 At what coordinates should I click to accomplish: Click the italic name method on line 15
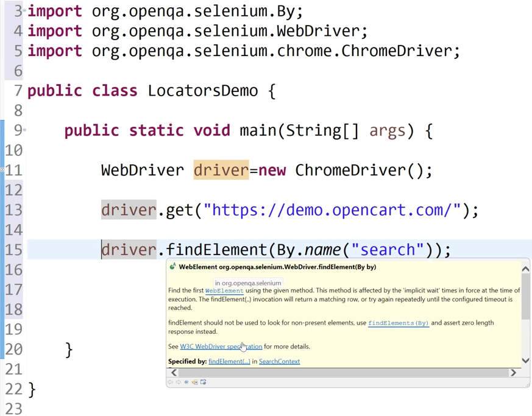(322, 250)
